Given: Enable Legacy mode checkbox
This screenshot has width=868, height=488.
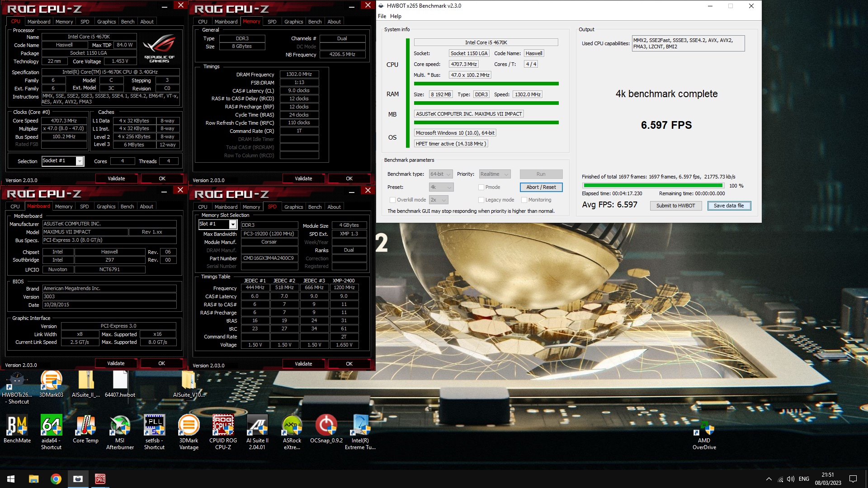Looking at the screenshot, I should (x=481, y=200).
